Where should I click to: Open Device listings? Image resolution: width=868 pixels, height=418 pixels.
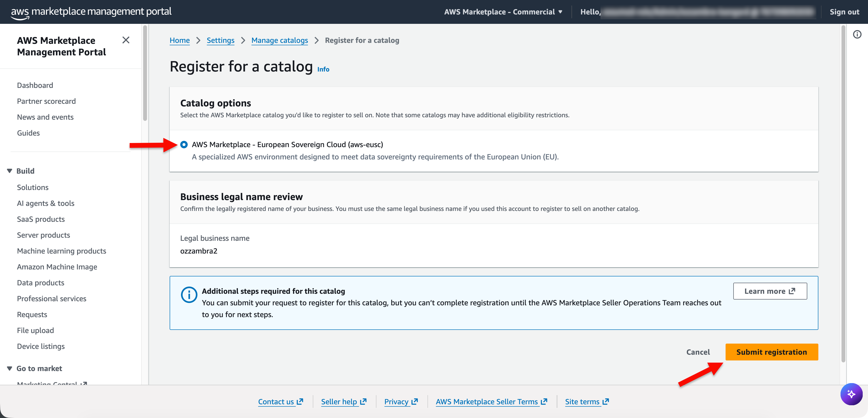click(41, 346)
